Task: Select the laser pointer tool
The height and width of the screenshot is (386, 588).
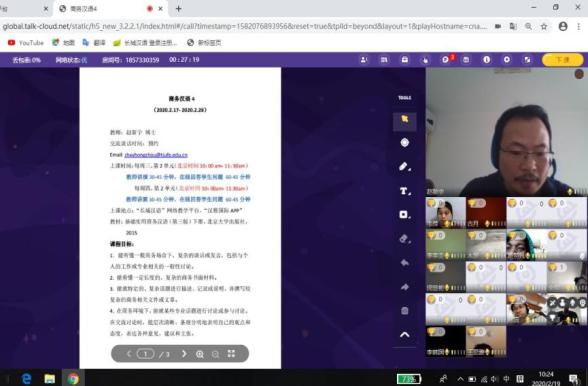Action: click(405, 143)
